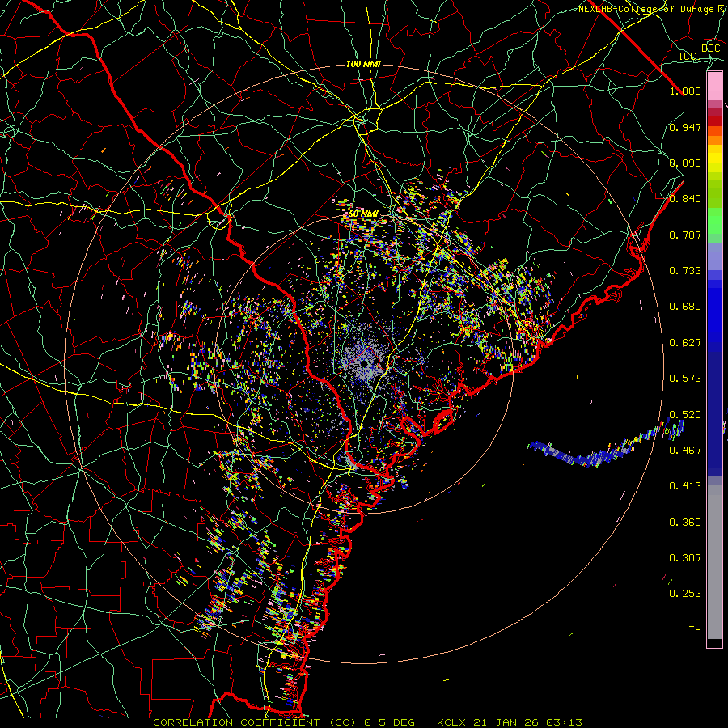Screen dimensions: 728x728
Task: Select the 0.733 scale value
Action: [685, 271]
